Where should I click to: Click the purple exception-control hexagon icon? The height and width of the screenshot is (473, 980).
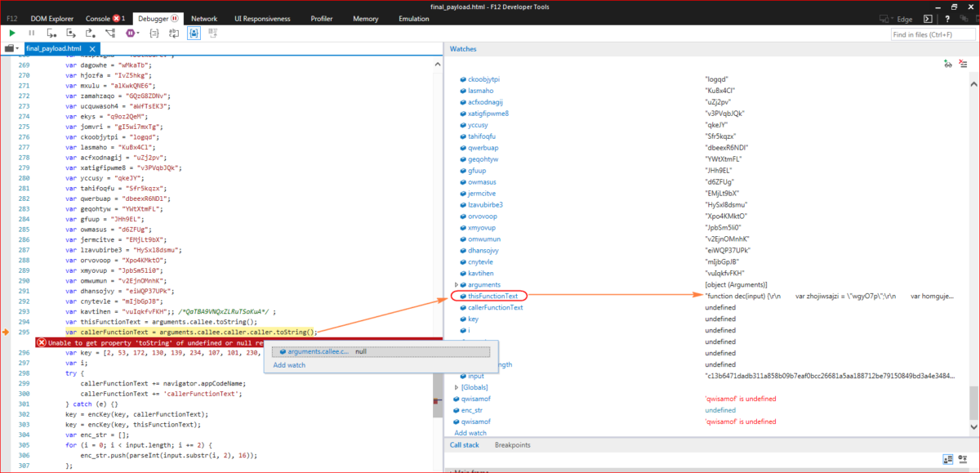[x=131, y=33]
